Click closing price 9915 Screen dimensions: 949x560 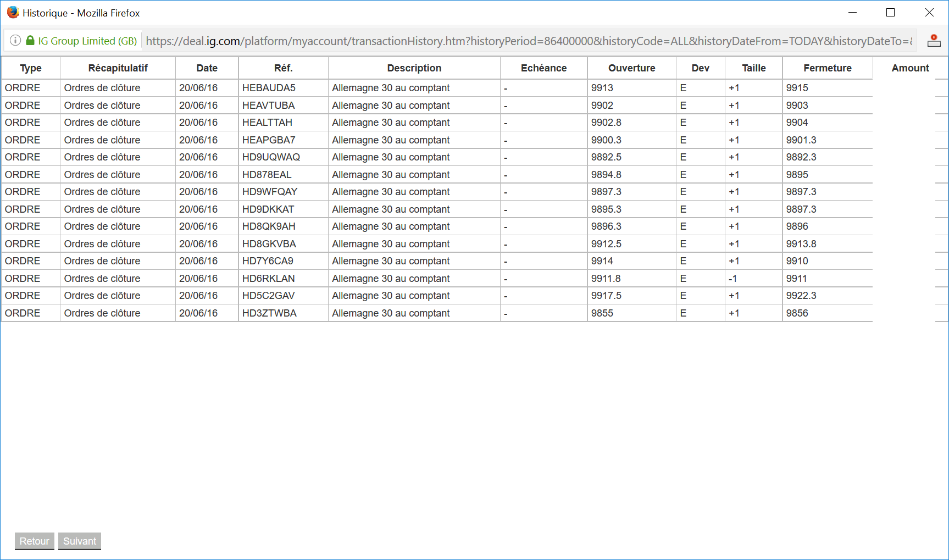point(797,88)
